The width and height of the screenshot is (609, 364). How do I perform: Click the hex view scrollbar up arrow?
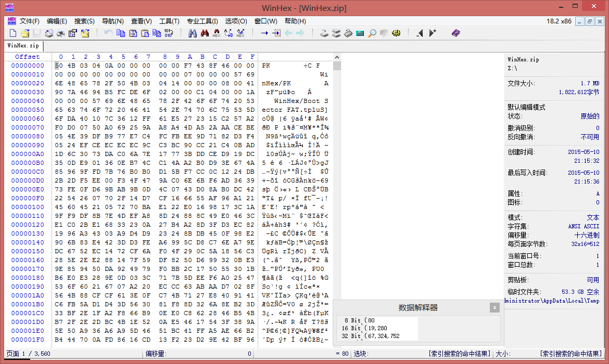pos(337,57)
